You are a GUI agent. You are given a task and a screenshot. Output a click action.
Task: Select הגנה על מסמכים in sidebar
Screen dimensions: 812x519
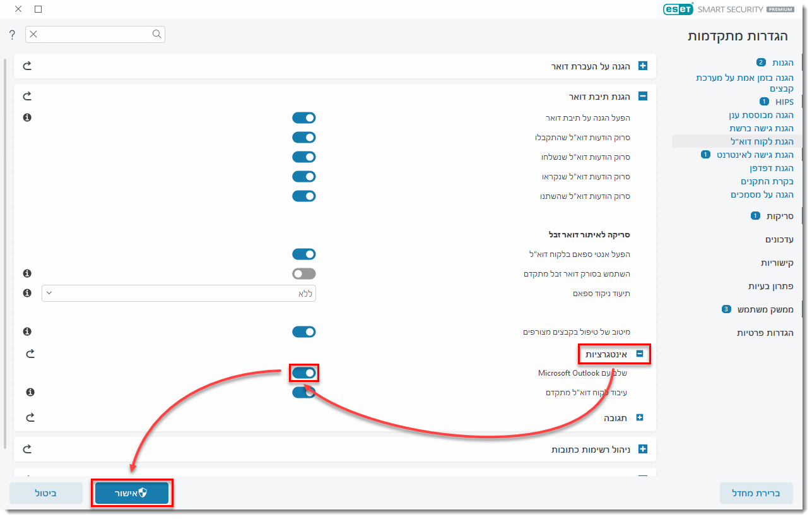click(762, 194)
